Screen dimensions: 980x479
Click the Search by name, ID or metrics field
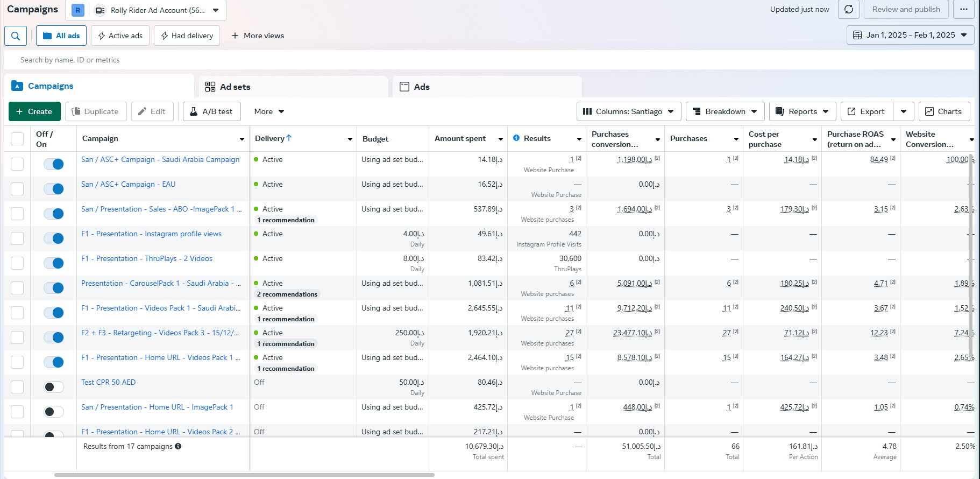pyautogui.click(x=489, y=60)
